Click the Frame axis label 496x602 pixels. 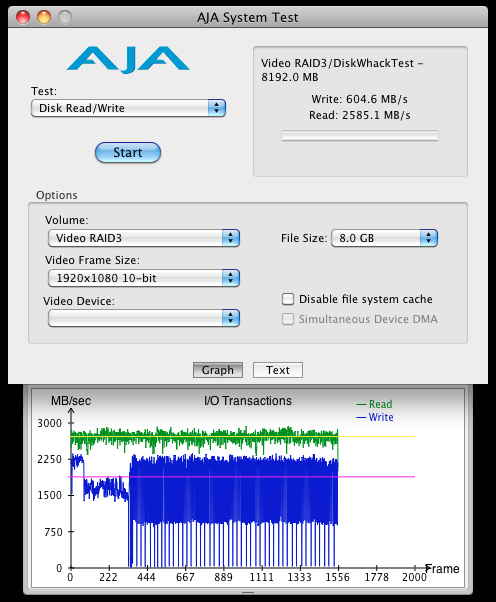[443, 569]
